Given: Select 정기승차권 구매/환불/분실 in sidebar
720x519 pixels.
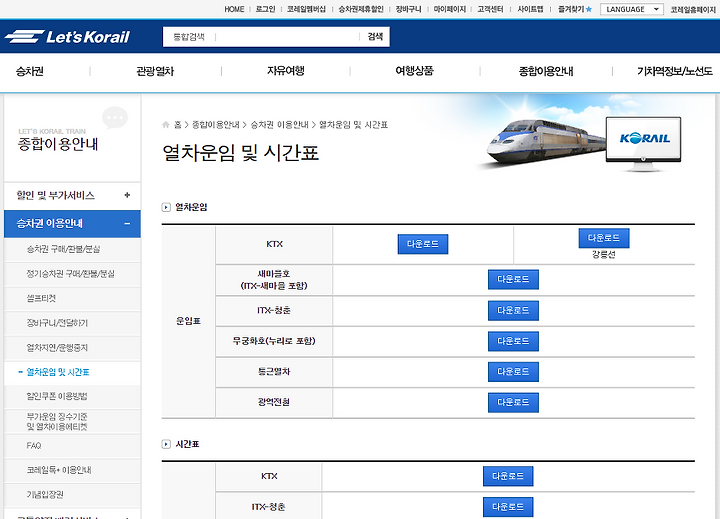Looking at the screenshot, I should pos(72,274).
